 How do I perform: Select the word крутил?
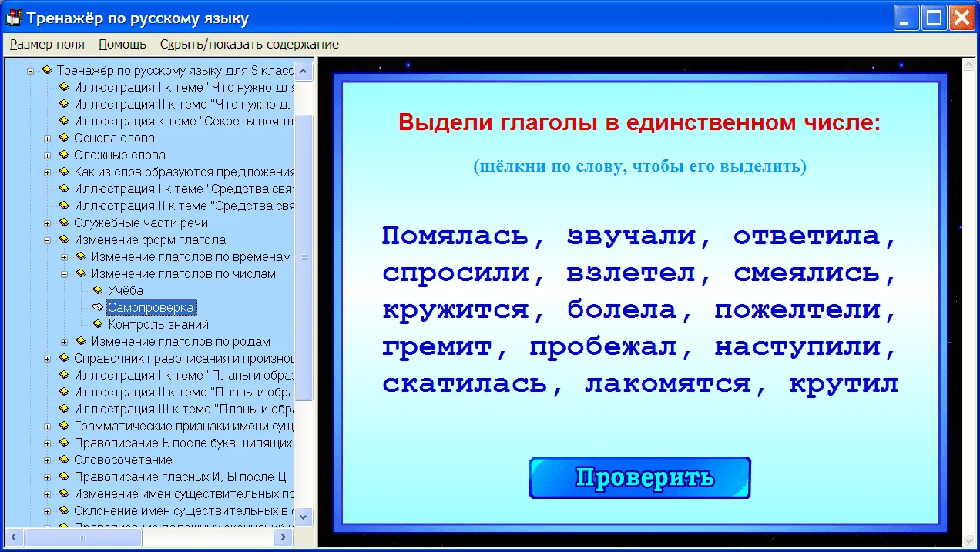point(844,384)
